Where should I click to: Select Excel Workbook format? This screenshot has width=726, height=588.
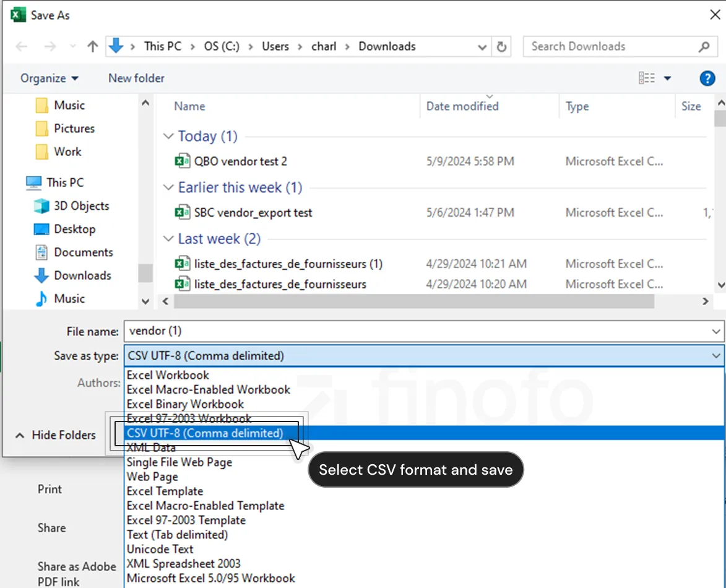click(425, 375)
